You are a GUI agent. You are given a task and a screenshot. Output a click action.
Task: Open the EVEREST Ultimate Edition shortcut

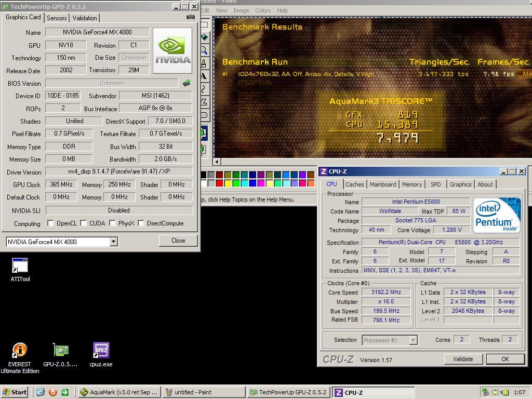pos(20,358)
